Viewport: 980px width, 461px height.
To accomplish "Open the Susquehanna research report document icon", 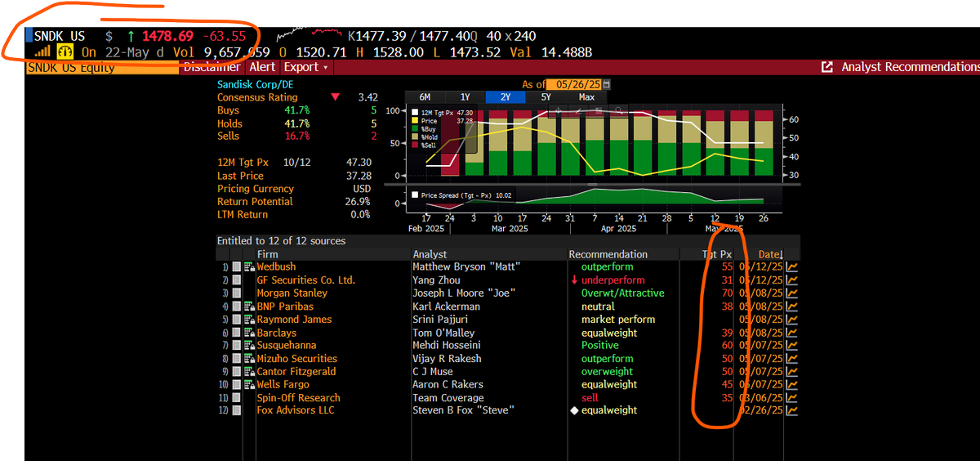I will (x=249, y=345).
